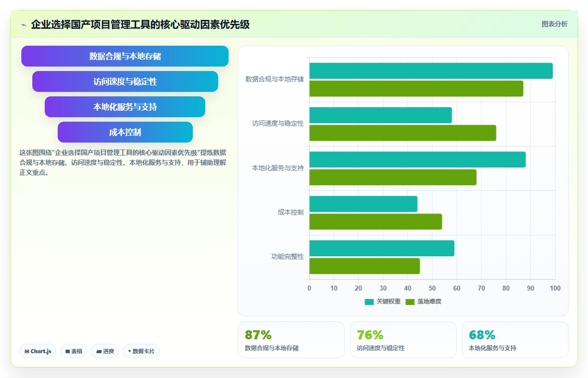Click the 图表分析 label in header

click(x=554, y=24)
